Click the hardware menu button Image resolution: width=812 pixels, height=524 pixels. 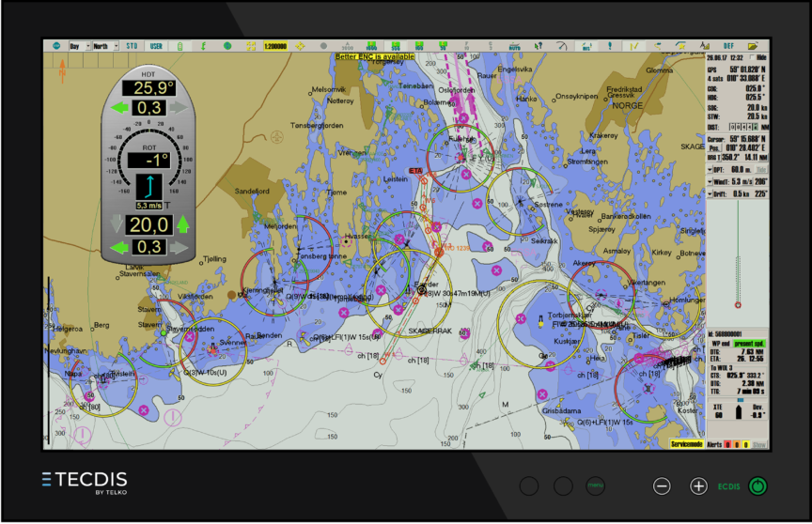click(596, 485)
